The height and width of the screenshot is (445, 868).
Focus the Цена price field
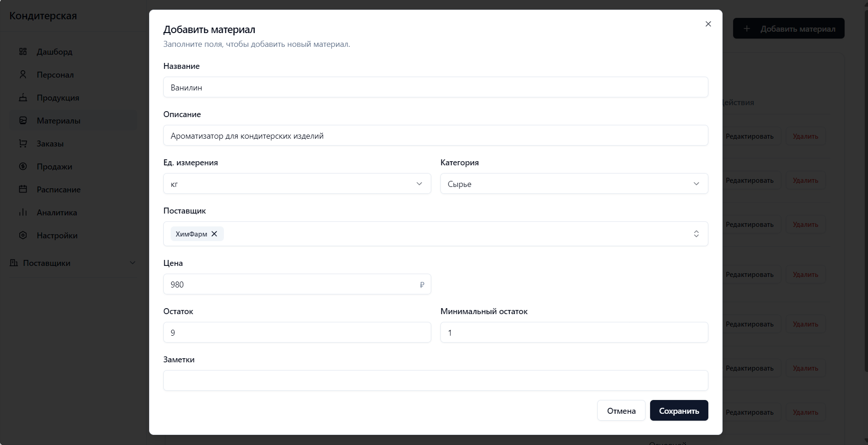coord(291,284)
